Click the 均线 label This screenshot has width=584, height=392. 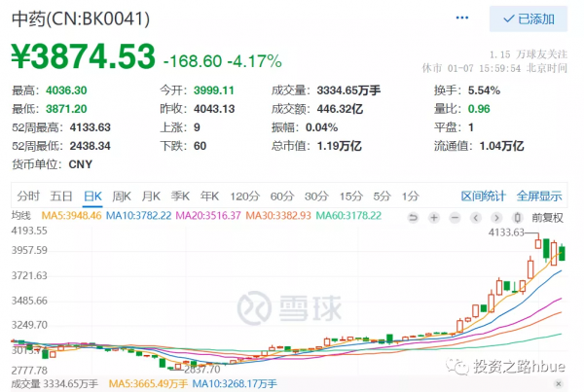click(21, 216)
